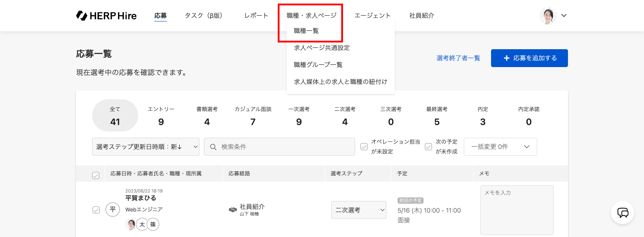This screenshot has width=644, height=237.
Task: Click the user profile avatar photo
Action: click(x=547, y=16)
